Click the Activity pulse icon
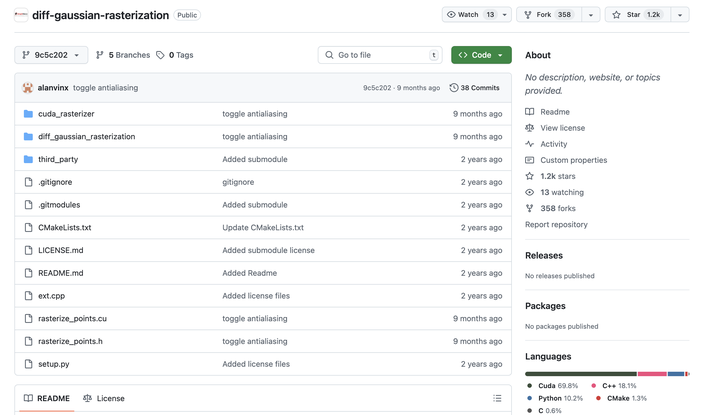 click(530, 144)
